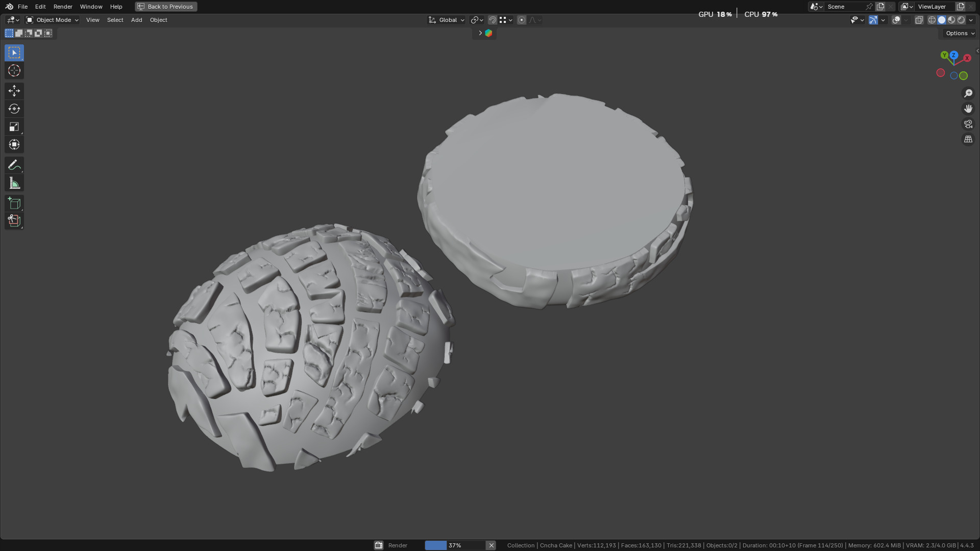The width and height of the screenshot is (980, 551).
Task: Click the Zoom viewport magnifier icon
Action: click(968, 93)
